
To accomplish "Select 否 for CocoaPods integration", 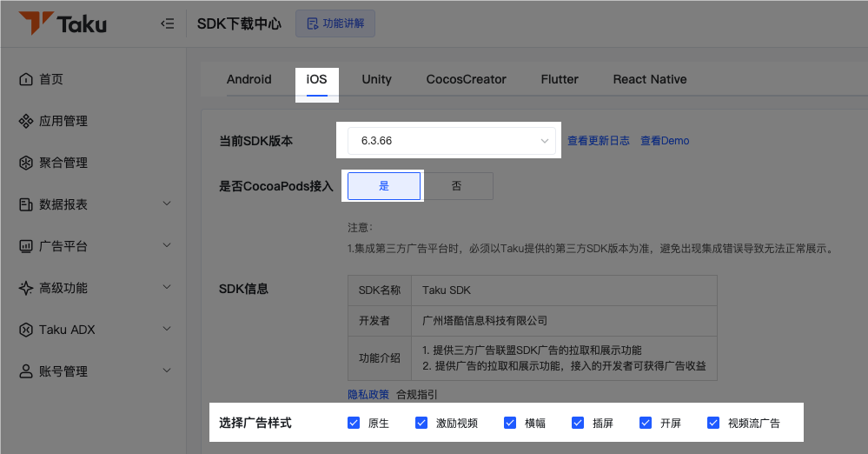I will [457, 186].
